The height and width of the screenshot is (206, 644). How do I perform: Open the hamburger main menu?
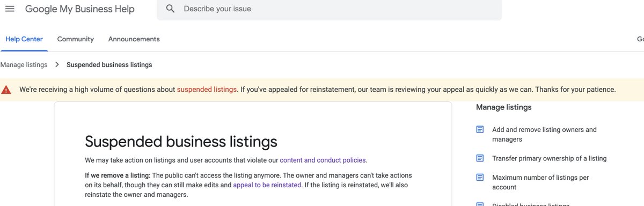10,9
